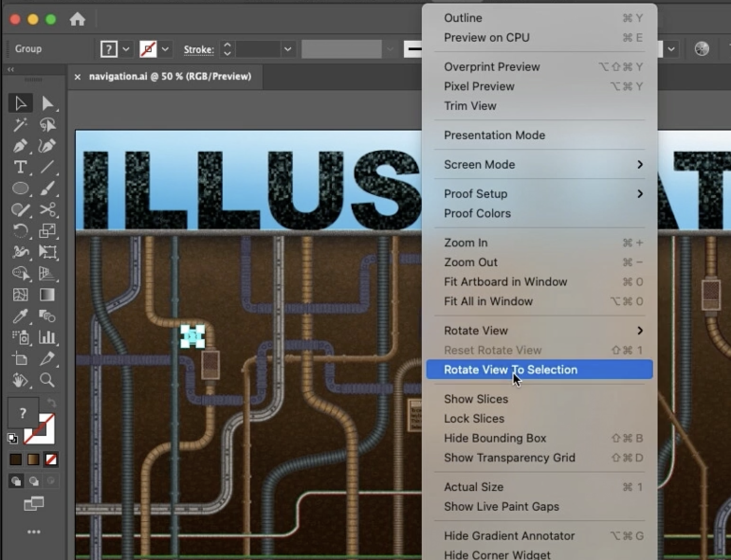731x560 pixels.
Task: Select the Selection tool arrow
Action: point(20,103)
